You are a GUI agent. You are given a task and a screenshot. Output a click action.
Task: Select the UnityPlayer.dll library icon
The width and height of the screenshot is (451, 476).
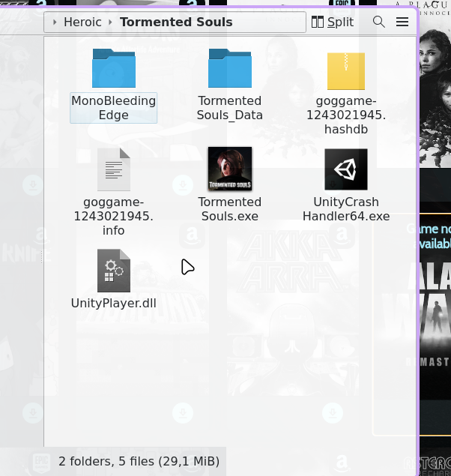pyautogui.click(x=114, y=271)
